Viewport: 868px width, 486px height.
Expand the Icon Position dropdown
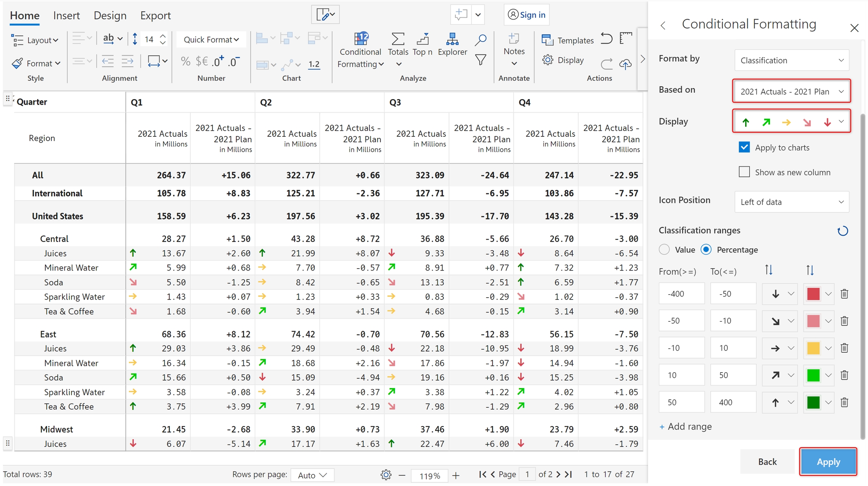(x=792, y=202)
